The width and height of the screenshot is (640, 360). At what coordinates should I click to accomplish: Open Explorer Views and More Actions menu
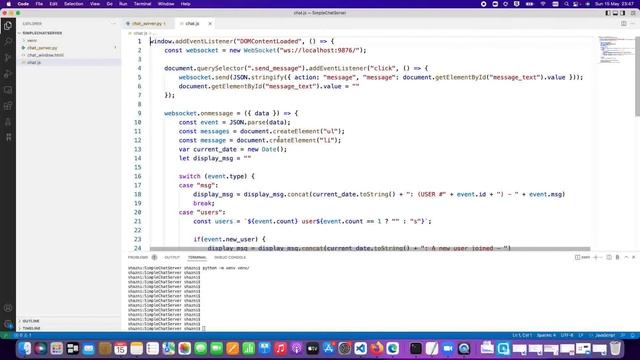coord(114,24)
